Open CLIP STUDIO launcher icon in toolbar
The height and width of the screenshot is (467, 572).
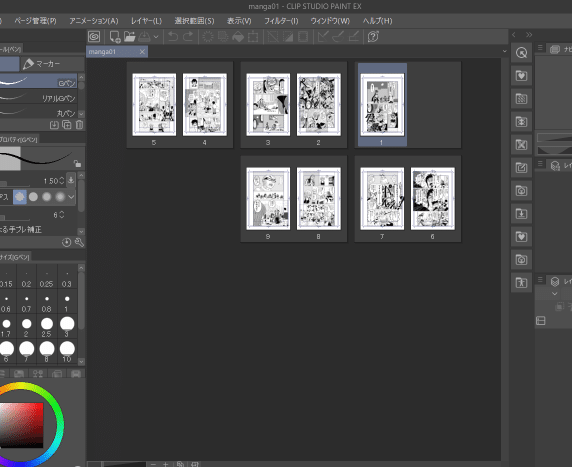point(94,37)
